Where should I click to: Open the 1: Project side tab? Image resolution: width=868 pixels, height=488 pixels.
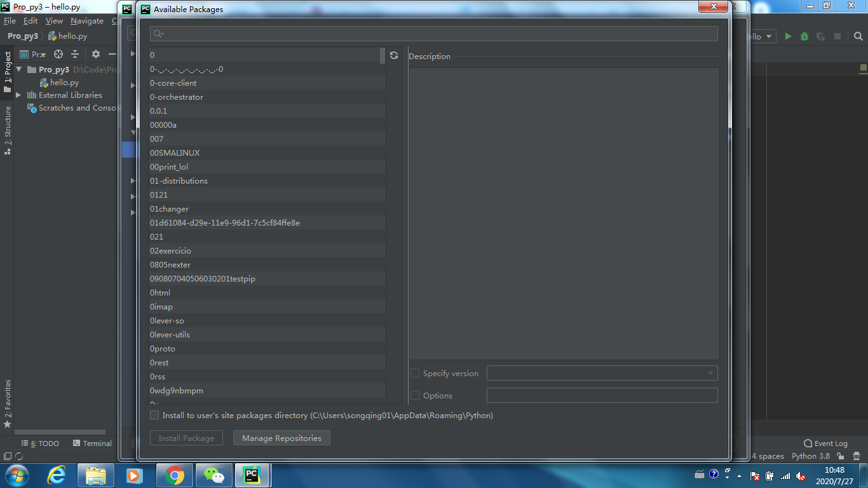click(8, 72)
